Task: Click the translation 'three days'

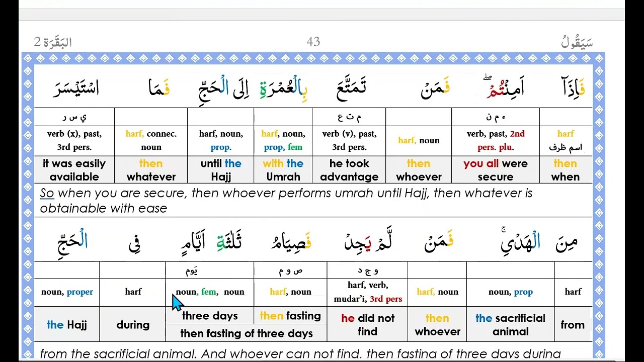Action: [210, 316]
